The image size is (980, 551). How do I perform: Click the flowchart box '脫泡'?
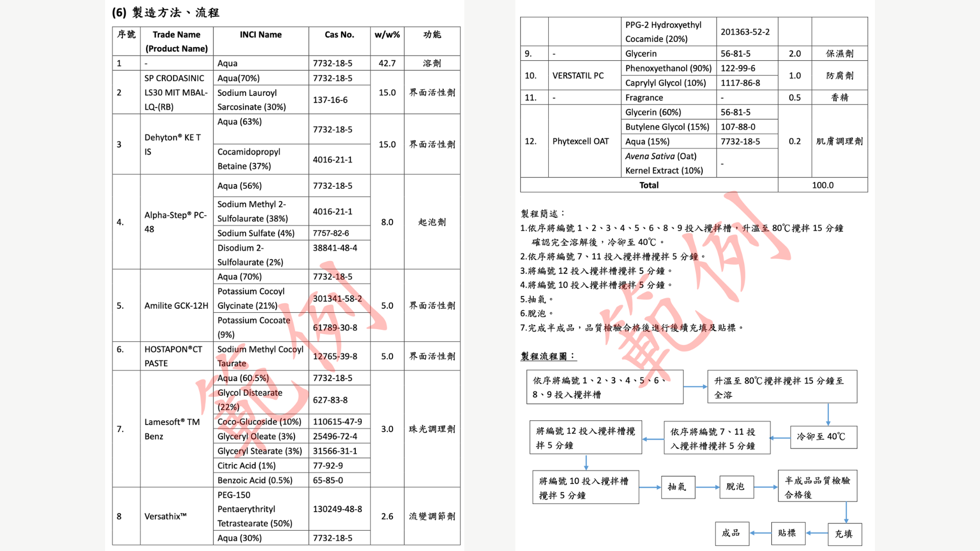point(737,487)
